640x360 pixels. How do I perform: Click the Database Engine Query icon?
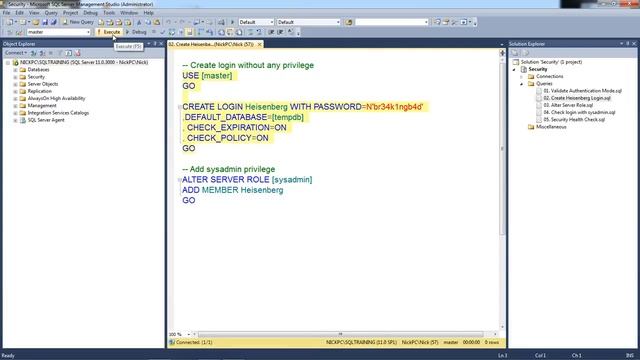point(101,22)
